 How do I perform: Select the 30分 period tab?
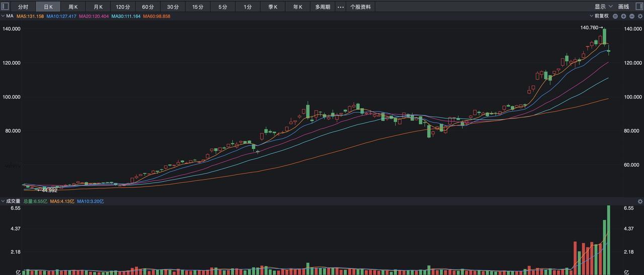click(173, 7)
